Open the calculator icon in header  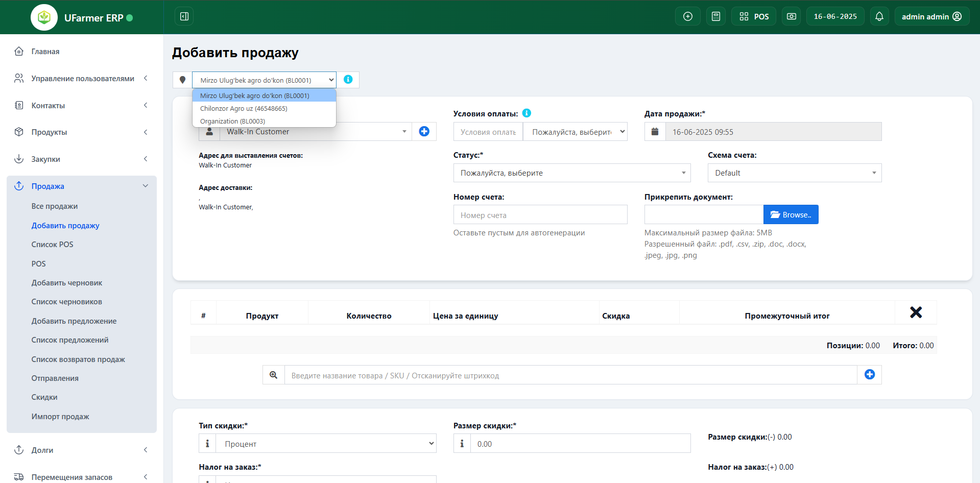(715, 16)
